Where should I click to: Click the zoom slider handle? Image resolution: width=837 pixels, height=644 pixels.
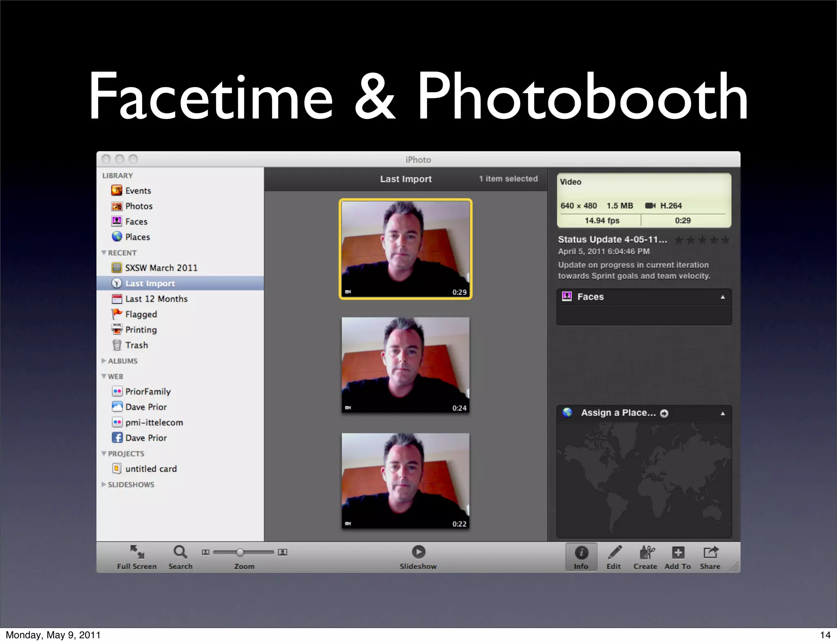point(240,552)
